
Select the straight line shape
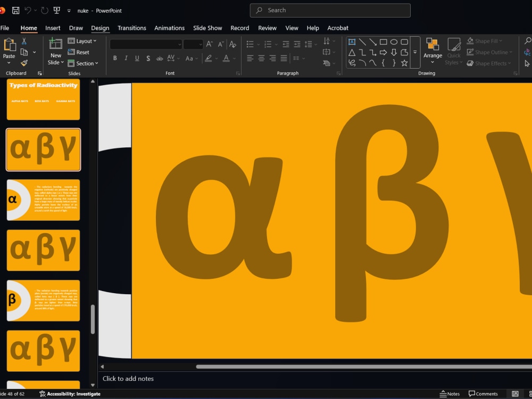pos(362,41)
